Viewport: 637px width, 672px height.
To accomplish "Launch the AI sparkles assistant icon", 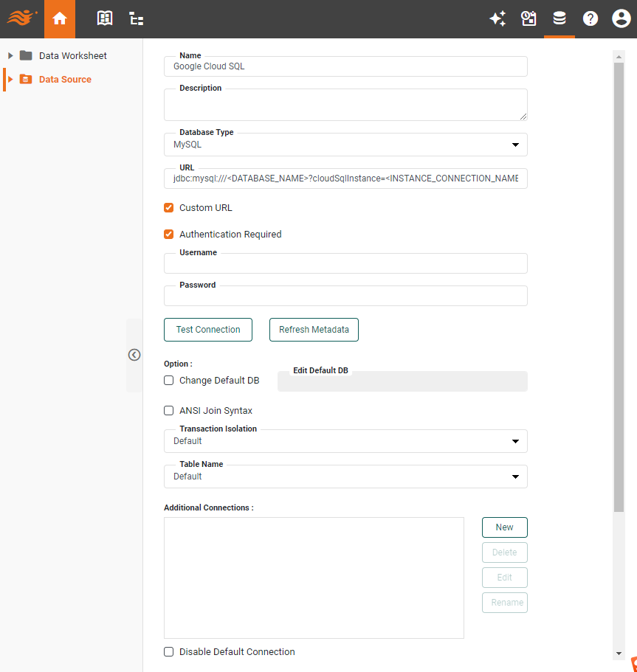I will tap(497, 18).
